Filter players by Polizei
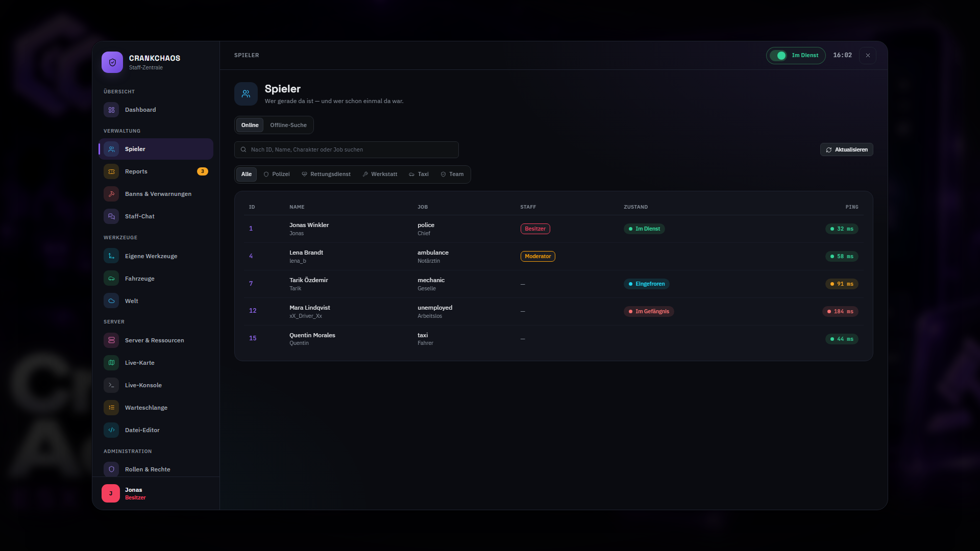 [x=277, y=174]
